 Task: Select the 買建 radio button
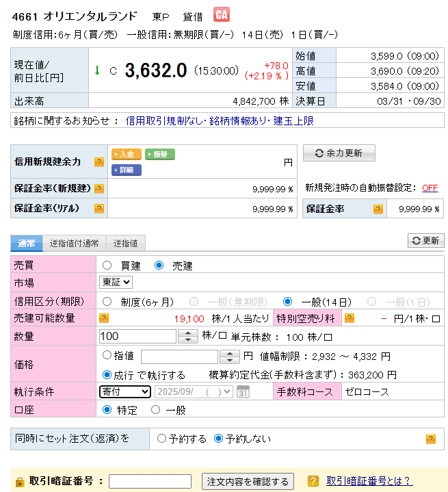[107, 266]
